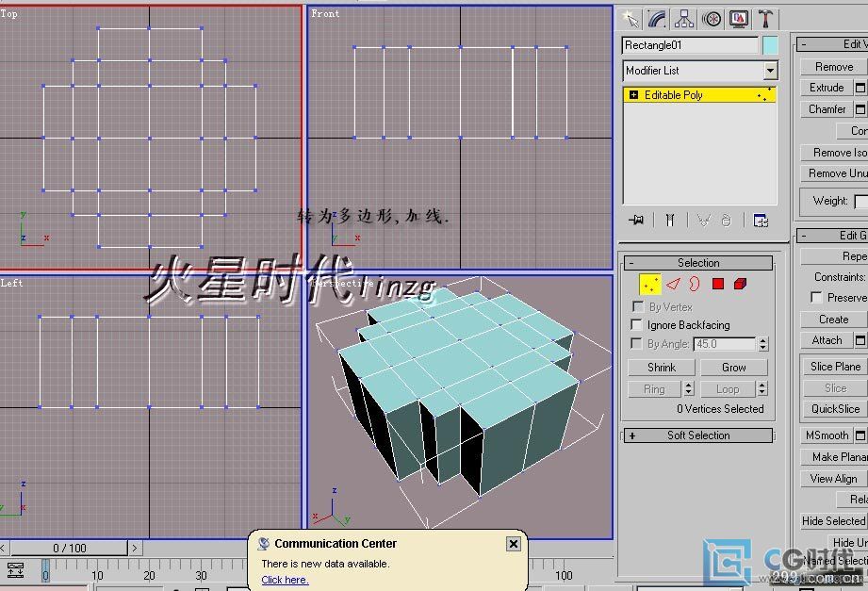The width and height of the screenshot is (868, 591).
Task: Select Polygon sub-object level icon
Action: click(717, 284)
